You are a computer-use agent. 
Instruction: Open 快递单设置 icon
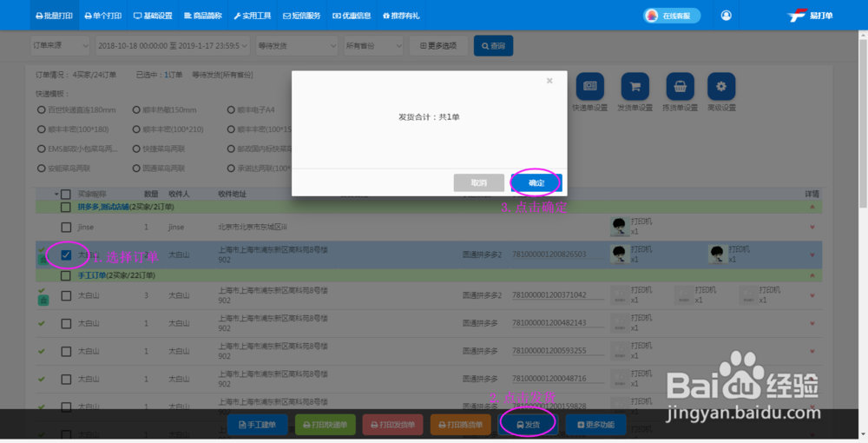tap(590, 86)
